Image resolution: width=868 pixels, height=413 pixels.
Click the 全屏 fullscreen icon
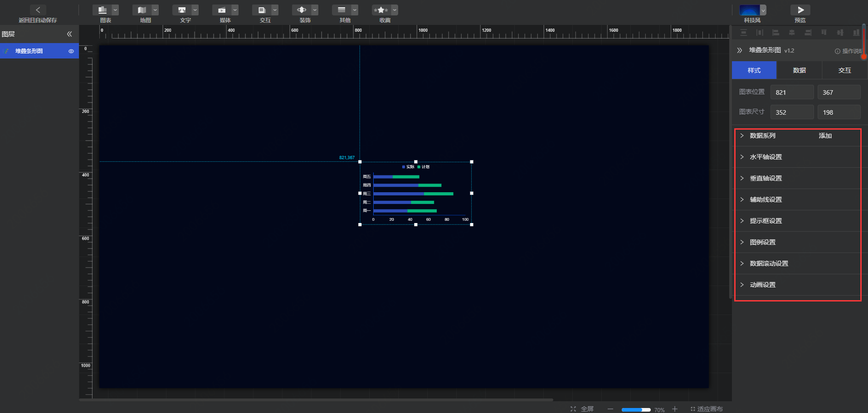coord(573,409)
